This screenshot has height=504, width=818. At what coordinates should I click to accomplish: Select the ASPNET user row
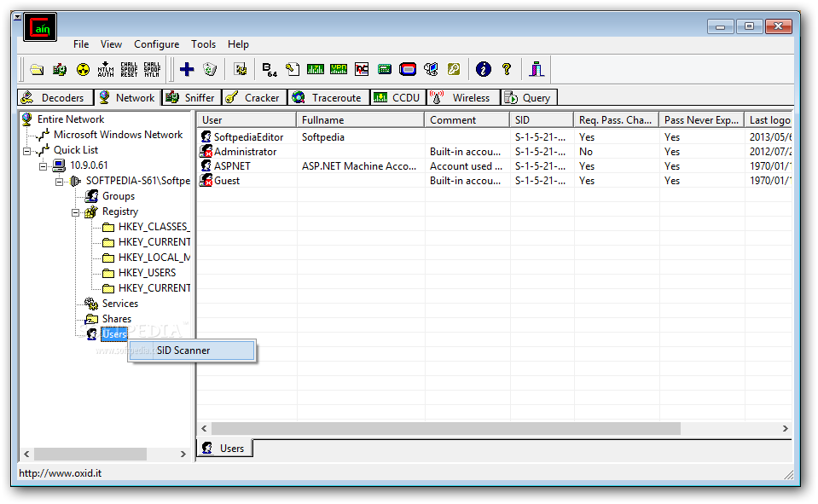[495, 166]
